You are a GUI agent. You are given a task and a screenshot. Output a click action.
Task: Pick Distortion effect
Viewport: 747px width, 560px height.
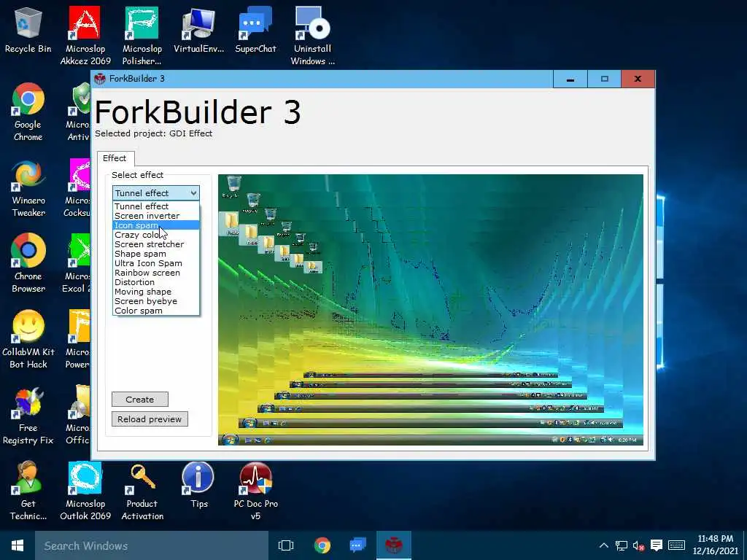(x=156, y=282)
